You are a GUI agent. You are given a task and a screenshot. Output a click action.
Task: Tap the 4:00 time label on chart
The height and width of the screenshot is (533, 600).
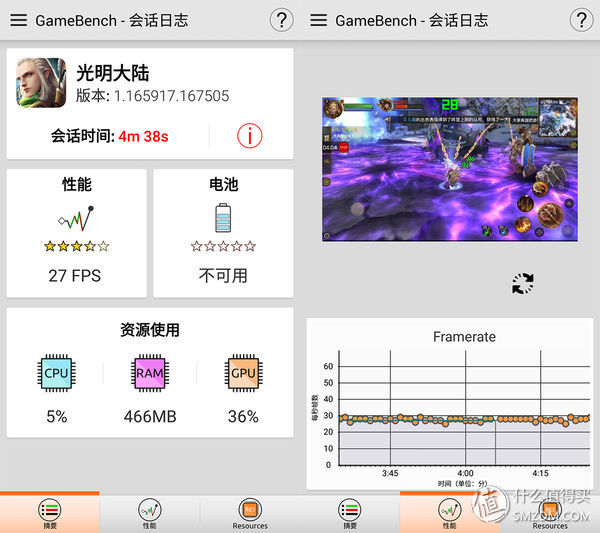[465, 473]
